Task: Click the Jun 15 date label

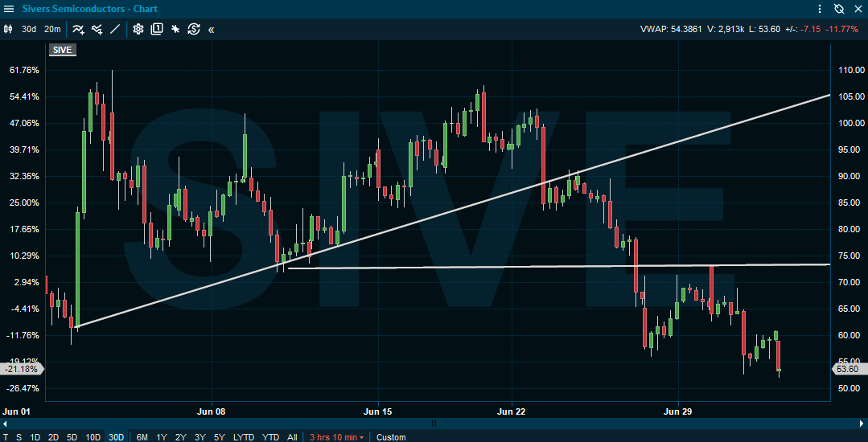Action: point(378,411)
